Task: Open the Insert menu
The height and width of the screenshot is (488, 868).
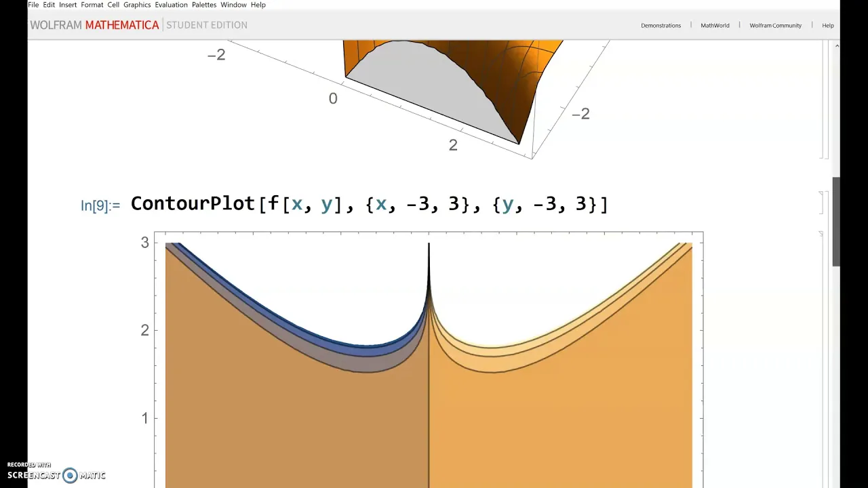Action: (68, 5)
